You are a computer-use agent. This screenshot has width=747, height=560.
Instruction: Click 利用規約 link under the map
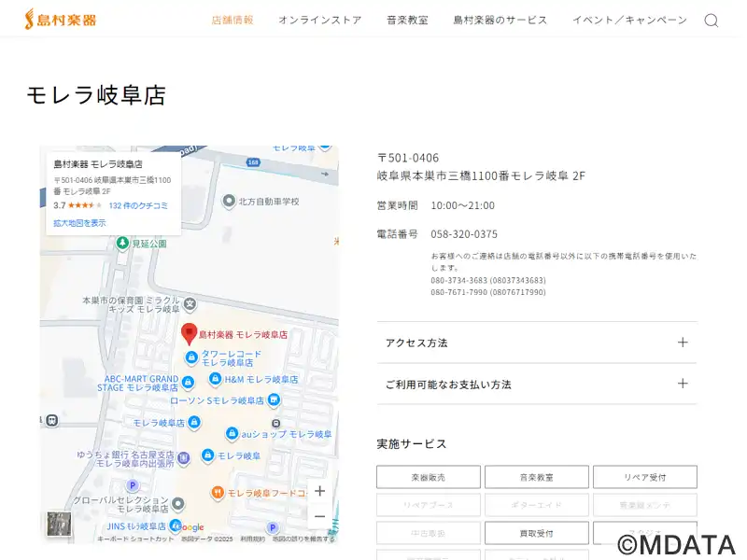click(252, 539)
